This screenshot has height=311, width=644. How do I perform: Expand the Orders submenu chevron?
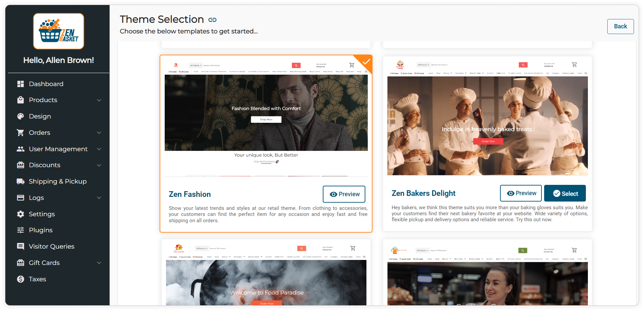[x=99, y=133]
